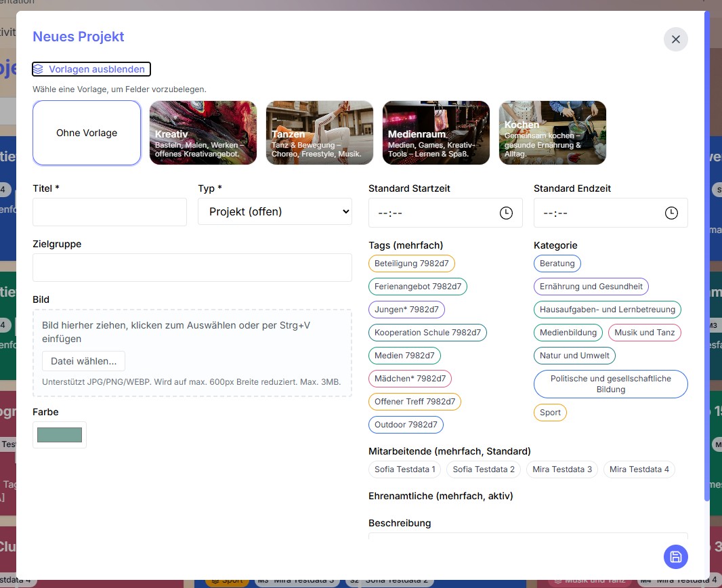This screenshot has width=722, height=588.
Task: Select staff member Mira Testdata 3
Action: (561, 469)
